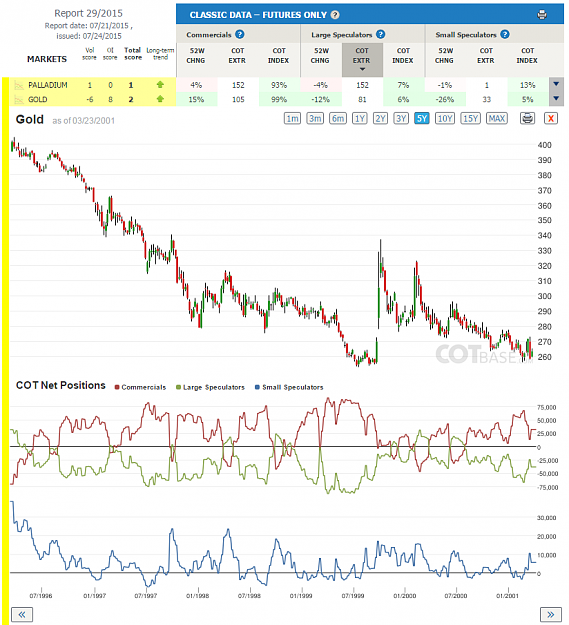Select the 6m chart range
The image size is (569, 625).
[x=338, y=118]
